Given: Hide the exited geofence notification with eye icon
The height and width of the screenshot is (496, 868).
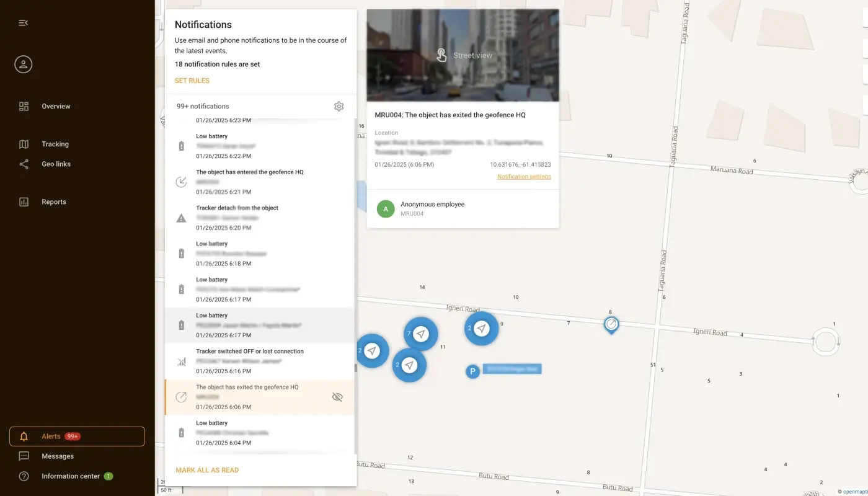Looking at the screenshot, I should tap(337, 397).
